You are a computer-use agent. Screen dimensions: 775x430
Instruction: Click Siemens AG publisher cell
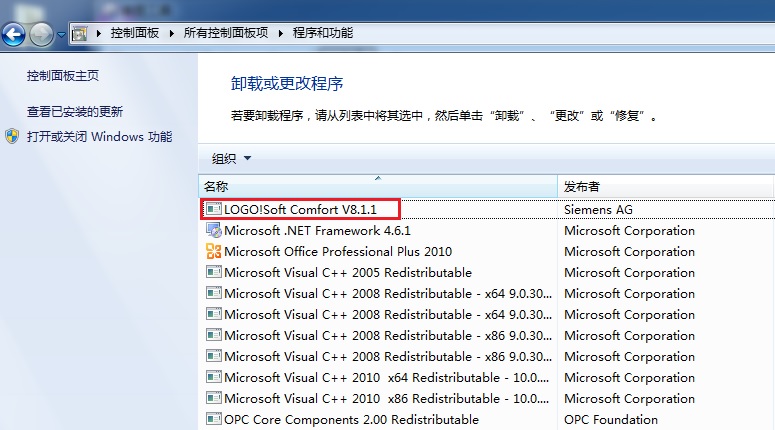click(x=598, y=210)
